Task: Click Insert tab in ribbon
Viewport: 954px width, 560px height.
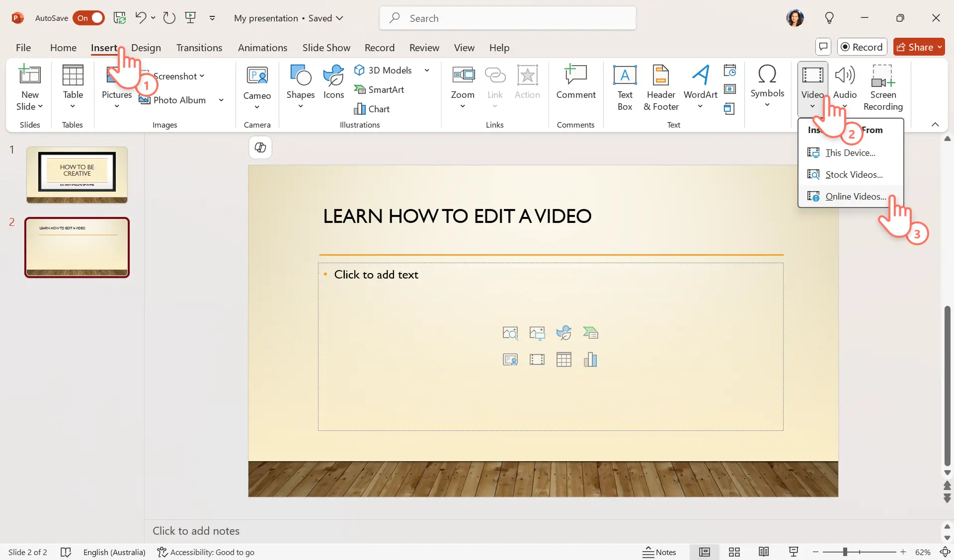Action: click(104, 47)
